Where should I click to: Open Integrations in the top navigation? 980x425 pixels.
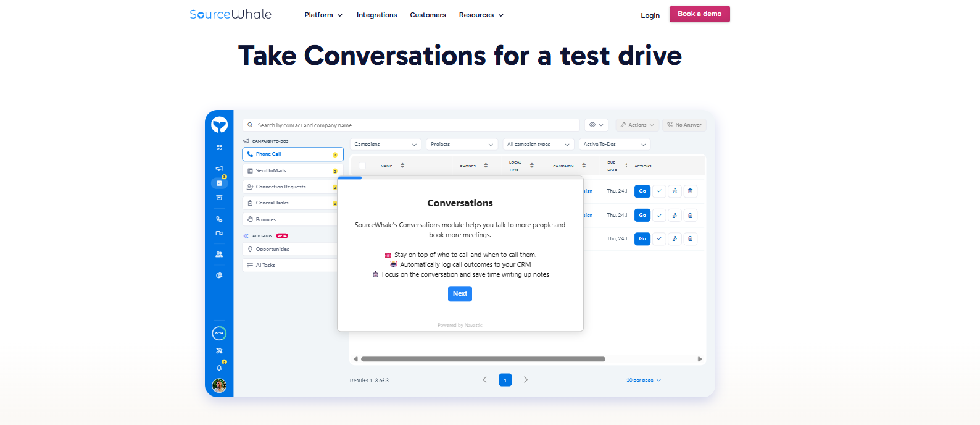point(376,15)
